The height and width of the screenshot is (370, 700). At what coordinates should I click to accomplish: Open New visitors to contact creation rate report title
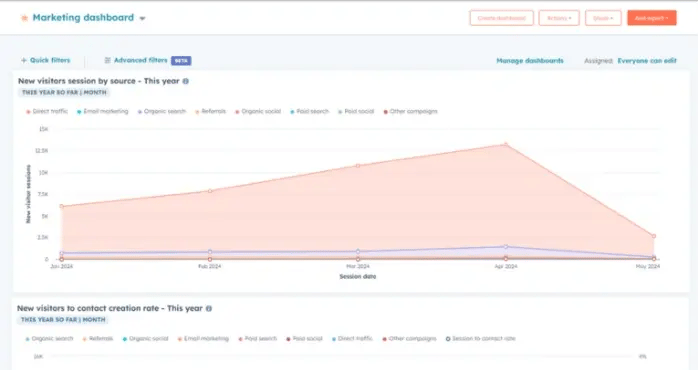(x=110, y=308)
